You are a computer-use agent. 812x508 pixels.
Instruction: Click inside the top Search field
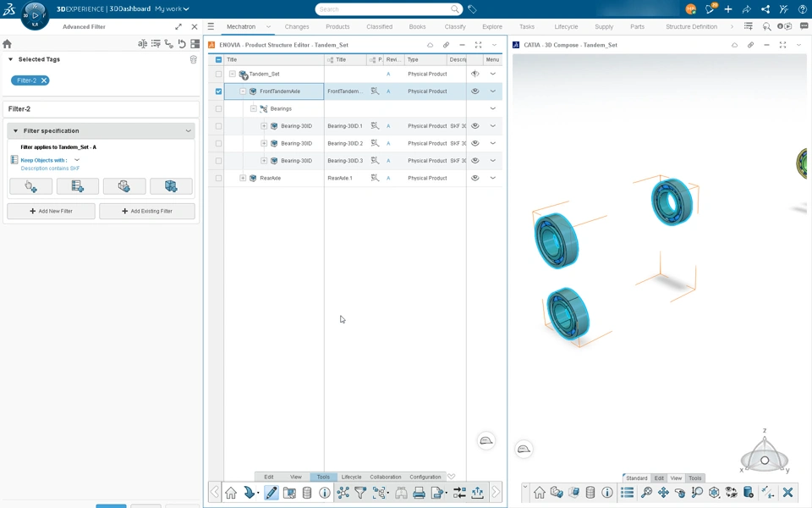point(383,9)
